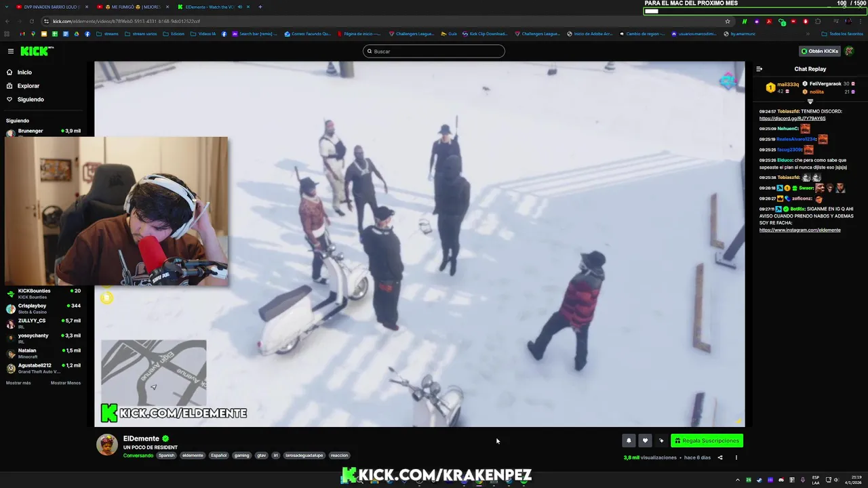The height and width of the screenshot is (488, 868).
Task: Open ZULLYY_CS channel in sidebar
Action: tap(43, 323)
